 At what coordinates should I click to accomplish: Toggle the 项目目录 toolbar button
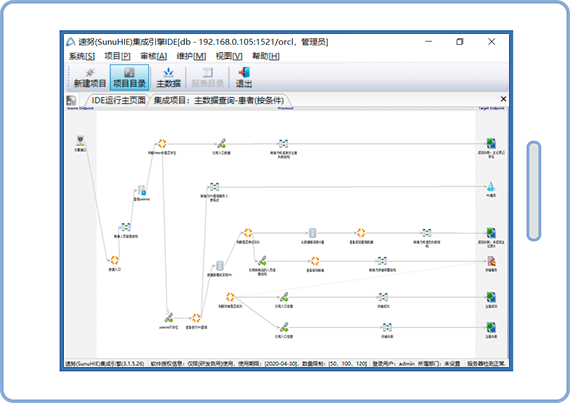tap(129, 77)
